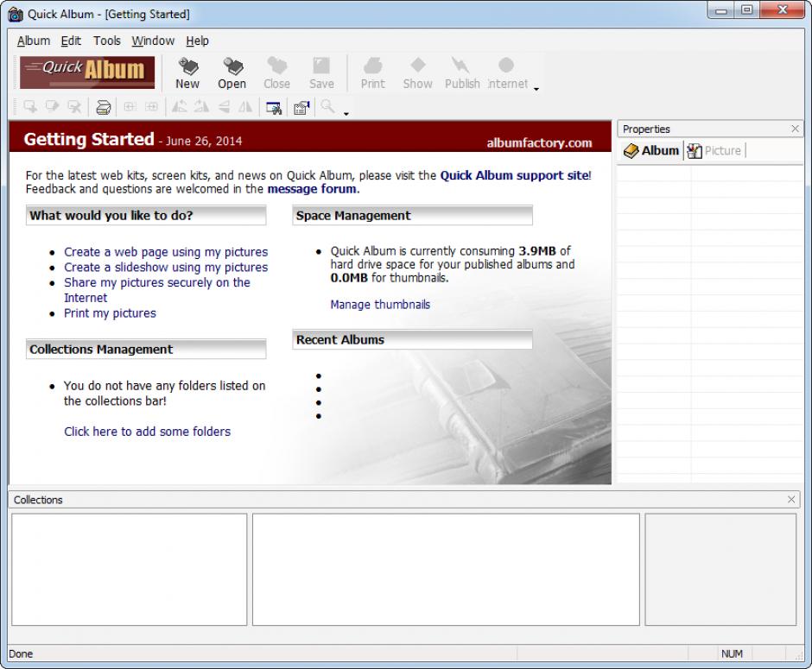Maximize the Quick Album window
Screen dimensions: 812x669
746,10
